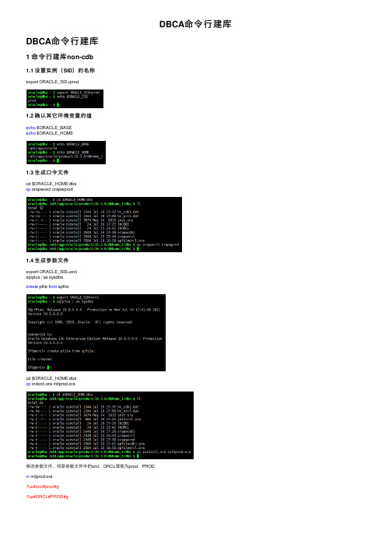Click the red :%s#ORCL#PROD#g substitution line
Viewport: 392px width, 555px height.
click(x=47, y=497)
